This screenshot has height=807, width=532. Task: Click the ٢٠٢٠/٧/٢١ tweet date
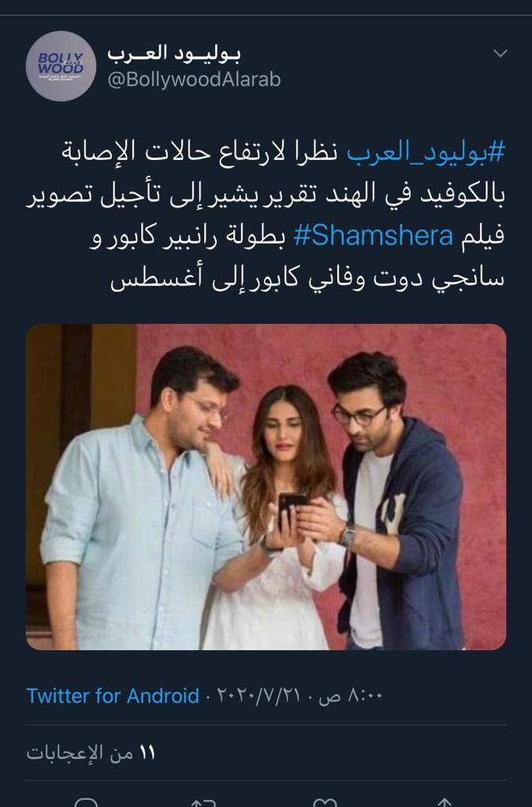coord(259,696)
